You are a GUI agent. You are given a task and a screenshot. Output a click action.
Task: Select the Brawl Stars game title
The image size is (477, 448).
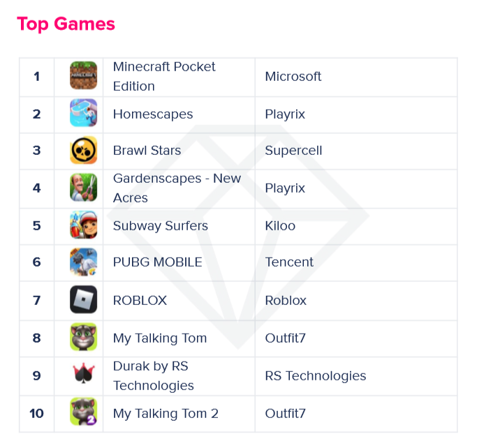(147, 150)
